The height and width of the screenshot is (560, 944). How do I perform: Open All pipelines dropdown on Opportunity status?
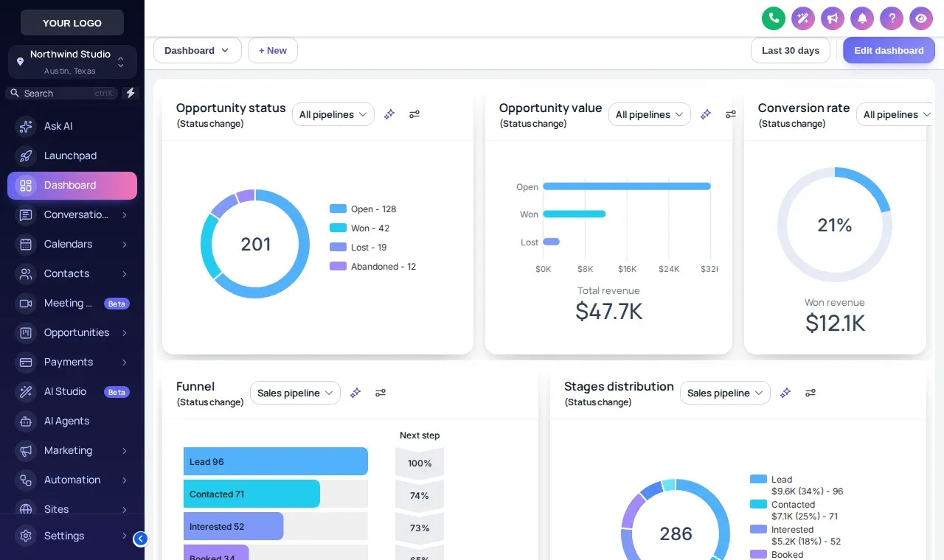tap(333, 114)
